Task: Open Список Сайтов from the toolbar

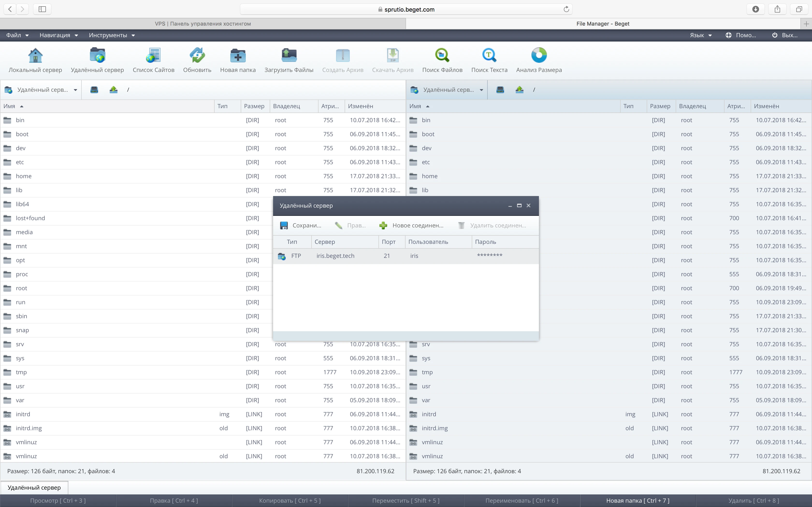Action: click(x=153, y=56)
